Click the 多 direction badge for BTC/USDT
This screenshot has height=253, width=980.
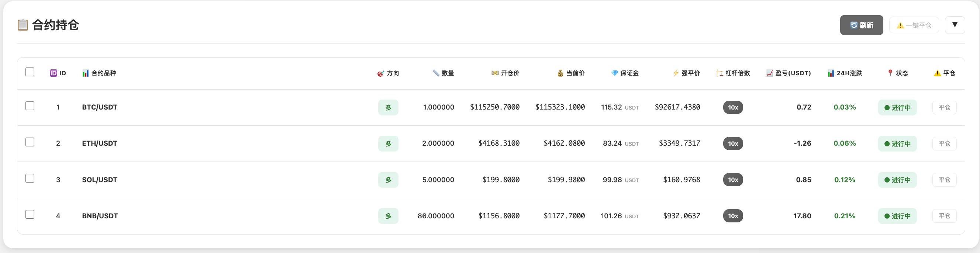[x=388, y=107]
